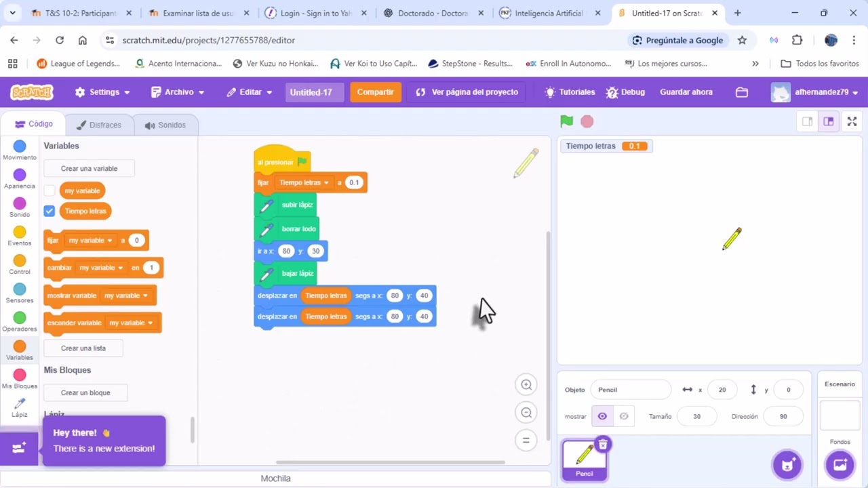Open the Sensores block category
Image resolution: width=868 pixels, height=488 pixels.
[20, 293]
